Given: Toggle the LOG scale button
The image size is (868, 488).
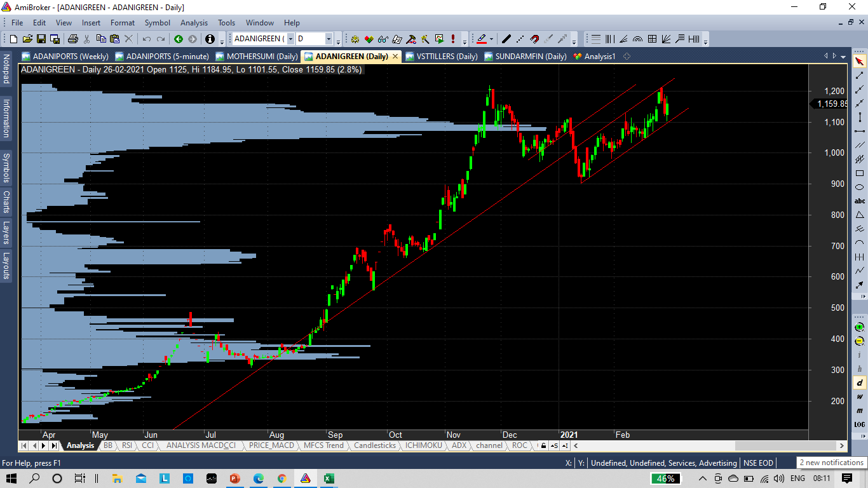Looking at the screenshot, I should coord(860,424).
